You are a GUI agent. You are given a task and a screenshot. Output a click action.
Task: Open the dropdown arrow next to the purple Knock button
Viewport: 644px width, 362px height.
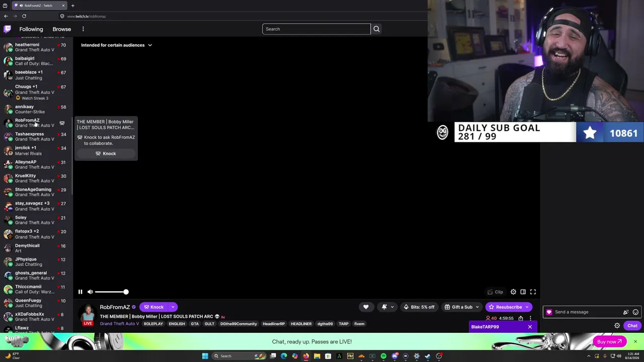pos(173,307)
